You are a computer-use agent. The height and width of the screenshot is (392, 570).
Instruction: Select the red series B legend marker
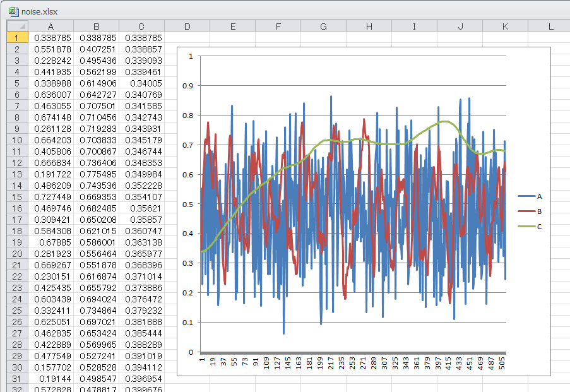coord(526,211)
